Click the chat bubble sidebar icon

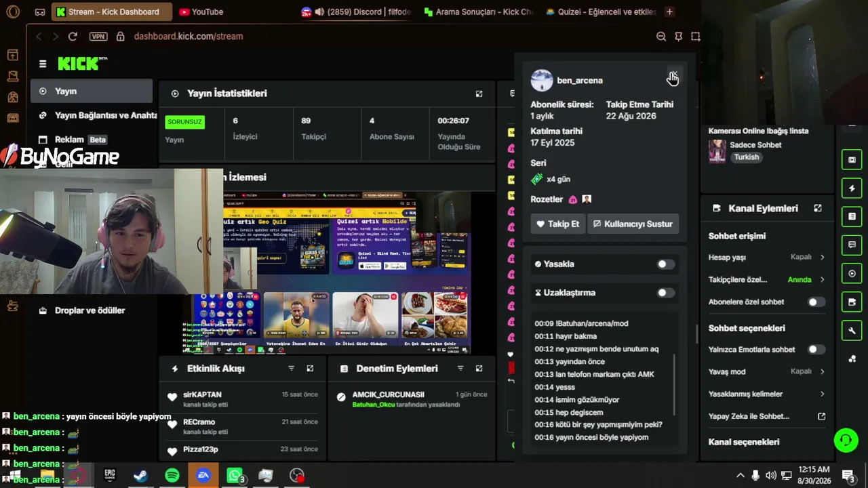point(852,245)
